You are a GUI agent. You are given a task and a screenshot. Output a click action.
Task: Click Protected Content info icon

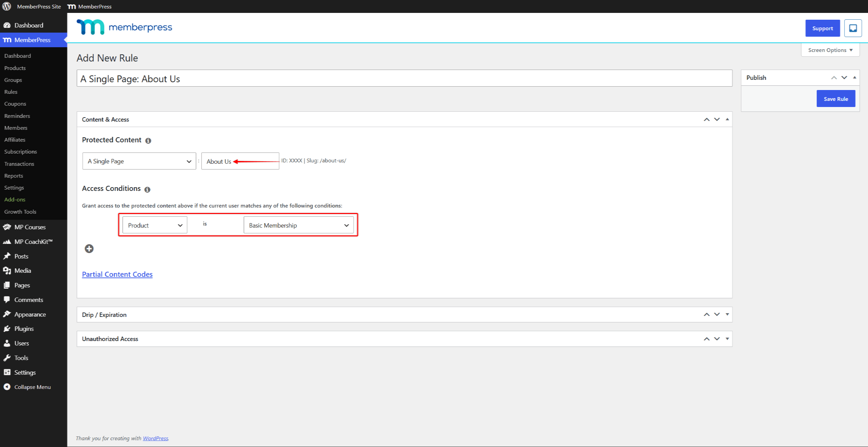tap(148, 141)
